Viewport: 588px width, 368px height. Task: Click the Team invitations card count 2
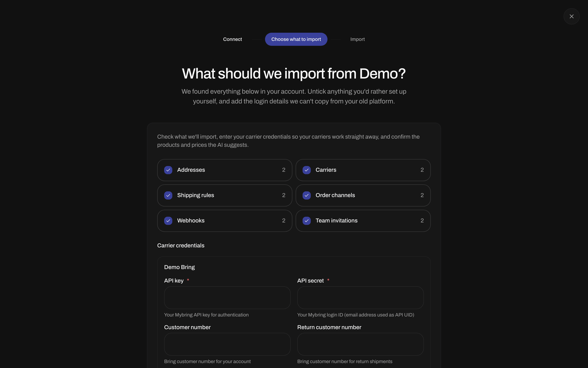point(422,221)
